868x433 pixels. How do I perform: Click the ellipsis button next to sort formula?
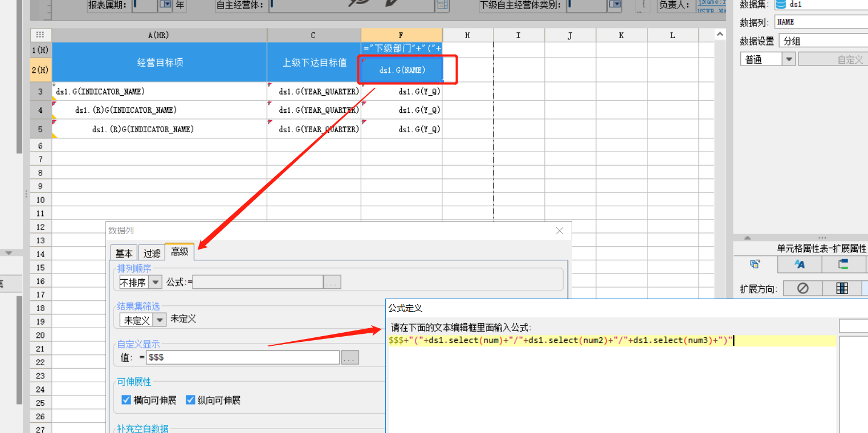pos(332,282)
